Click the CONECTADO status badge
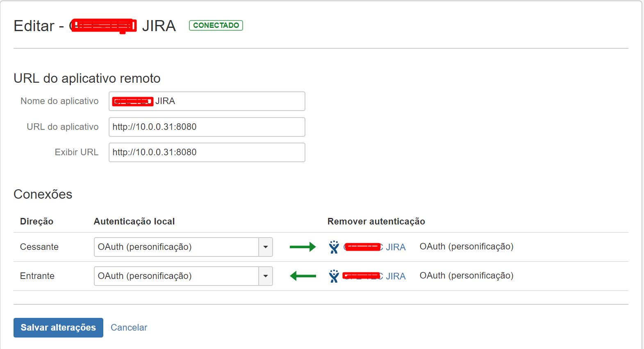This screenshot has height=349, width=644. 216,25
